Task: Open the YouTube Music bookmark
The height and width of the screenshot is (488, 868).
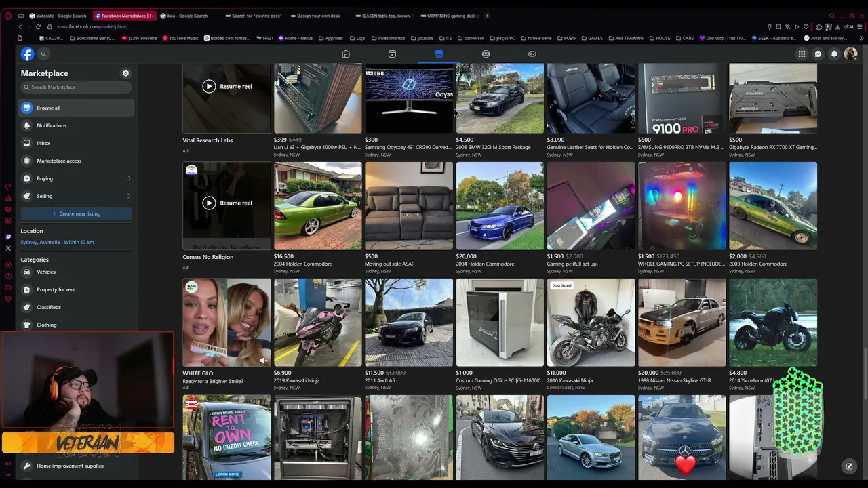Action: coord(181,38)
